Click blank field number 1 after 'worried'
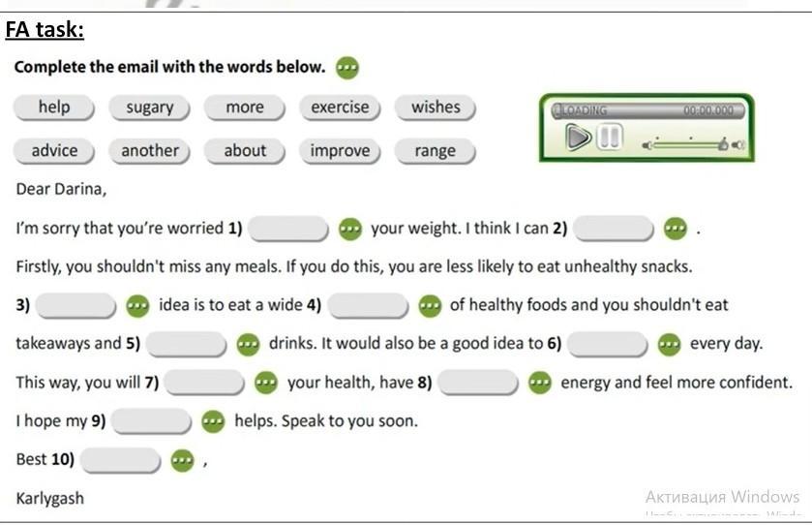Image resolution: width=812 pixels, height=525 pixels. coord(288,229)
